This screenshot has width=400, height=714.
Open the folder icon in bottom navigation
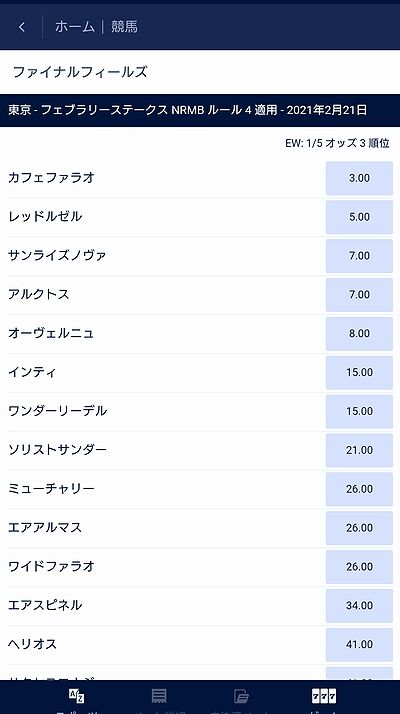(241, 696)
